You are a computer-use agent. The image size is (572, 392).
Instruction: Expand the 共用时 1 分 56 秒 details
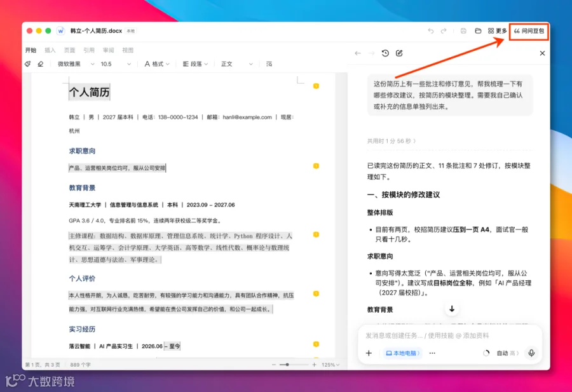click(x=392, y=141)
